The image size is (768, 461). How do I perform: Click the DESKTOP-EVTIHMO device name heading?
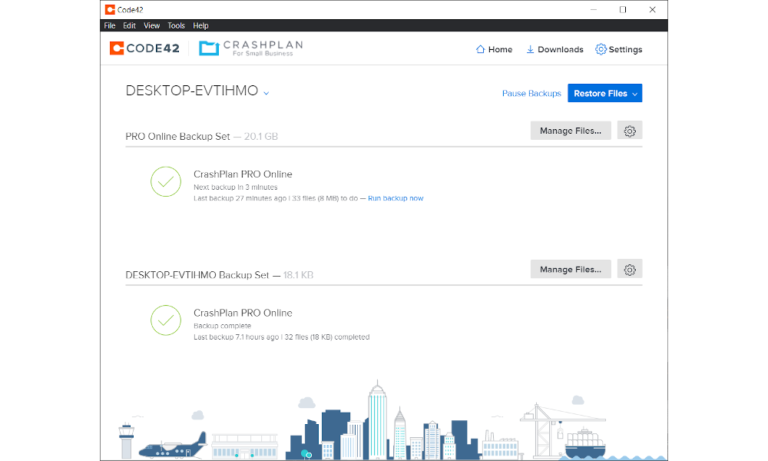tap(192, 91)
